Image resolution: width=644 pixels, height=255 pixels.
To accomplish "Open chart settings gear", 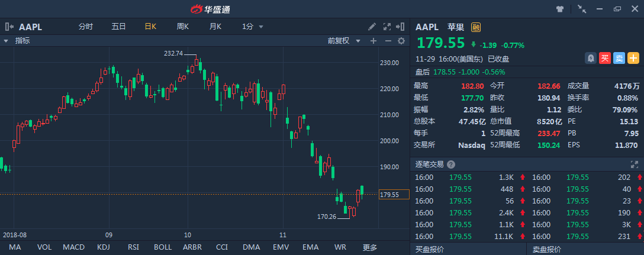I will pos(401,41).
